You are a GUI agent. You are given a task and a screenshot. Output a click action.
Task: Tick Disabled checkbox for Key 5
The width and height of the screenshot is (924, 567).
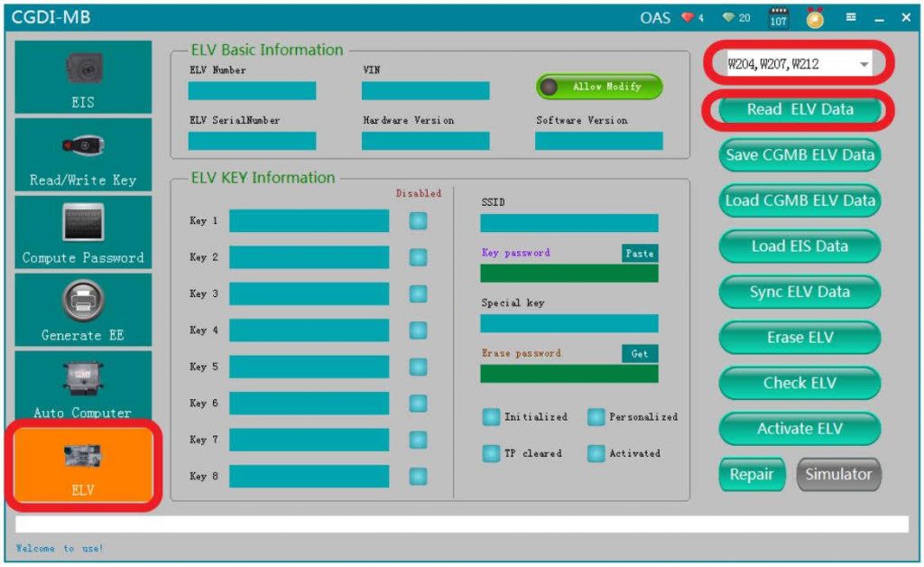pyautogui.click(x=419, y=367)
